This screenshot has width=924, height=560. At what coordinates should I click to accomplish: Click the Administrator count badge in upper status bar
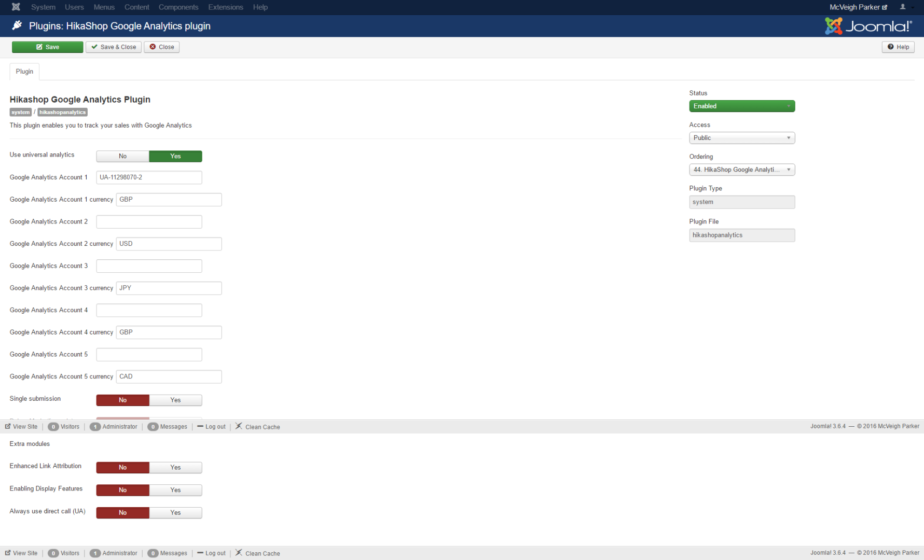[95, 427]
